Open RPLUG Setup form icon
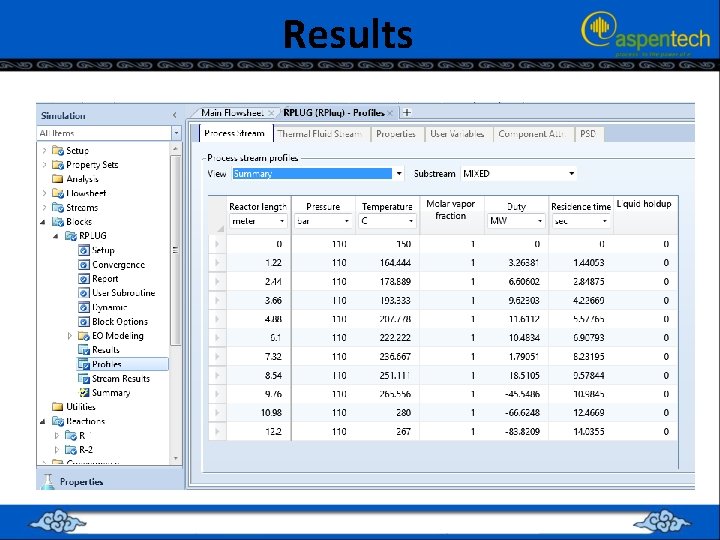The height and width of the screenshot is (540, 720). (x=84, y=250)
